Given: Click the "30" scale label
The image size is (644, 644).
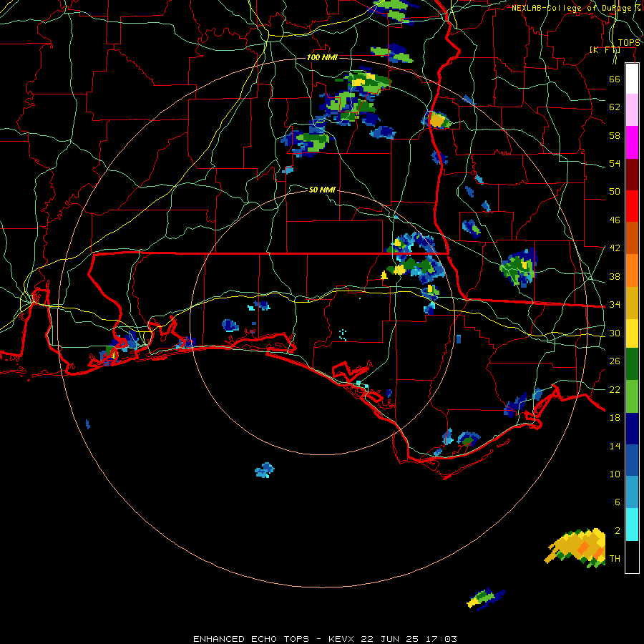Looking at the screenshot, I should [x=615, y=333].
